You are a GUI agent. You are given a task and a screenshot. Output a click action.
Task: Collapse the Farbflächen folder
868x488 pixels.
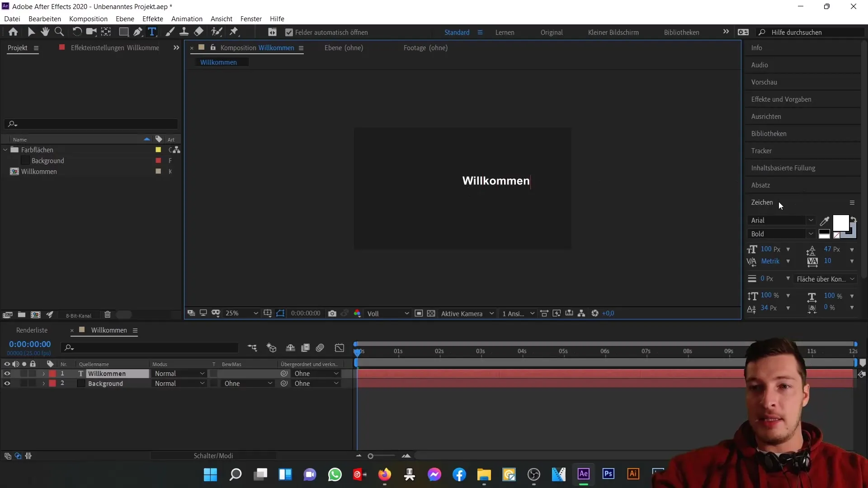[x=5, y=150]
